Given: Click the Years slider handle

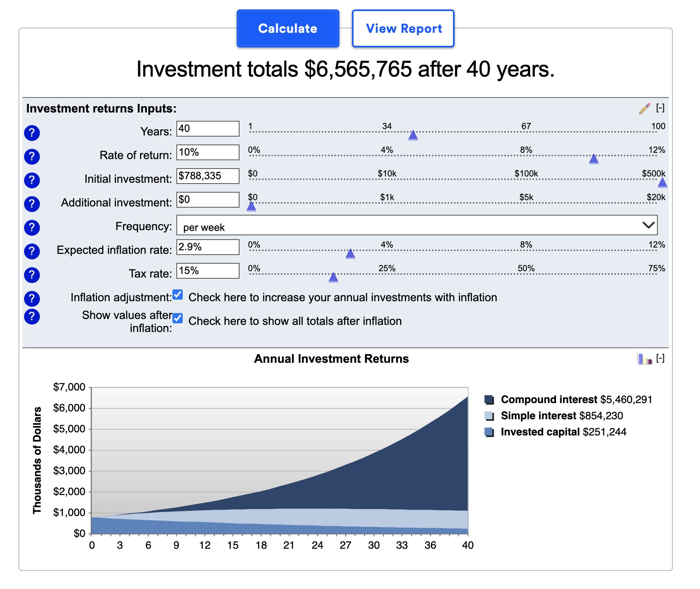Looking at the screenshot, I should pos(413,135).
